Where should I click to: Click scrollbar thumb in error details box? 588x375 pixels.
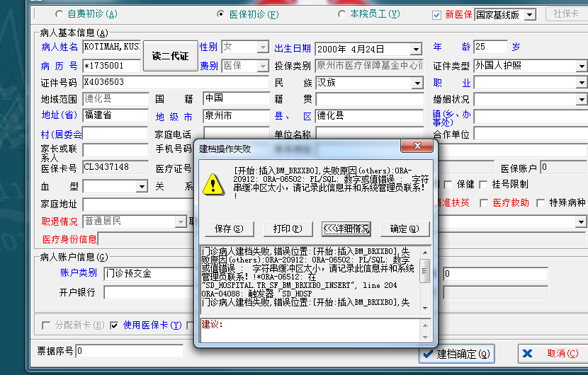424,270
